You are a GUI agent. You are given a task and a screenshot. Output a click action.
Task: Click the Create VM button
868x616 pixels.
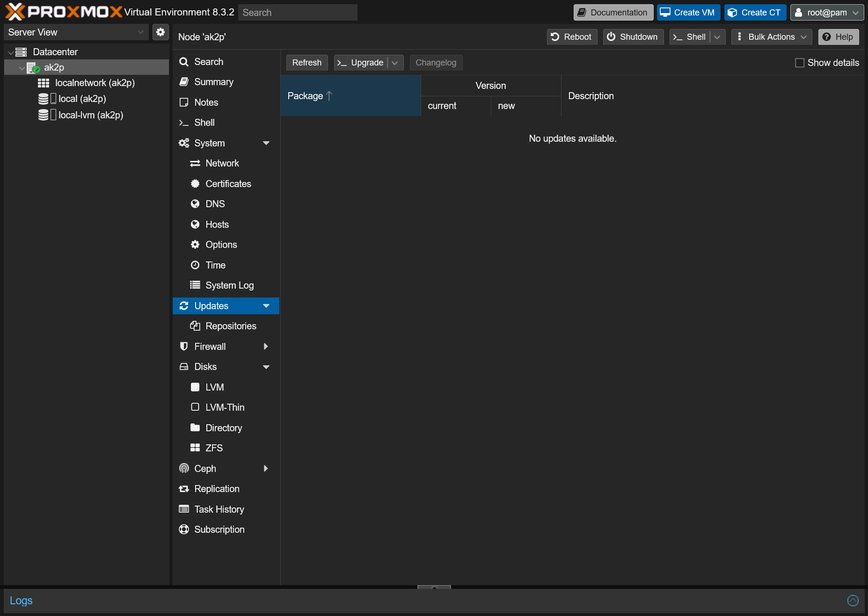point(688,13)
